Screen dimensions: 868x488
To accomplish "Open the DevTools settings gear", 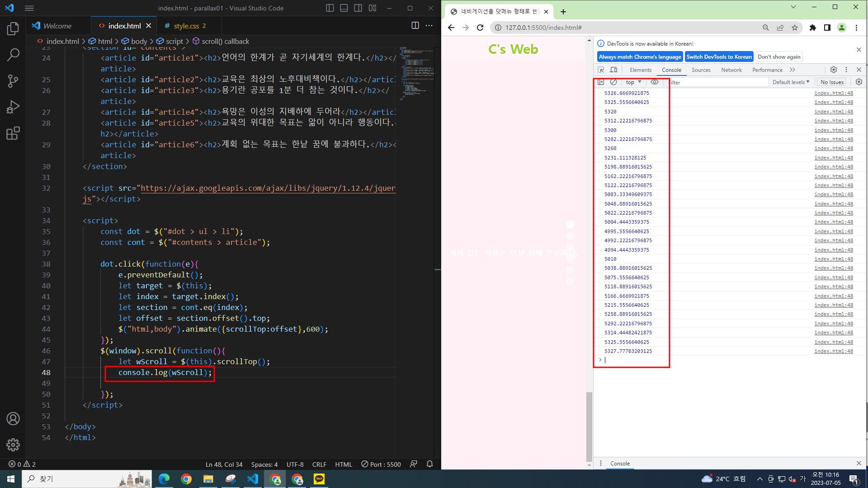I will coord(834,70).
